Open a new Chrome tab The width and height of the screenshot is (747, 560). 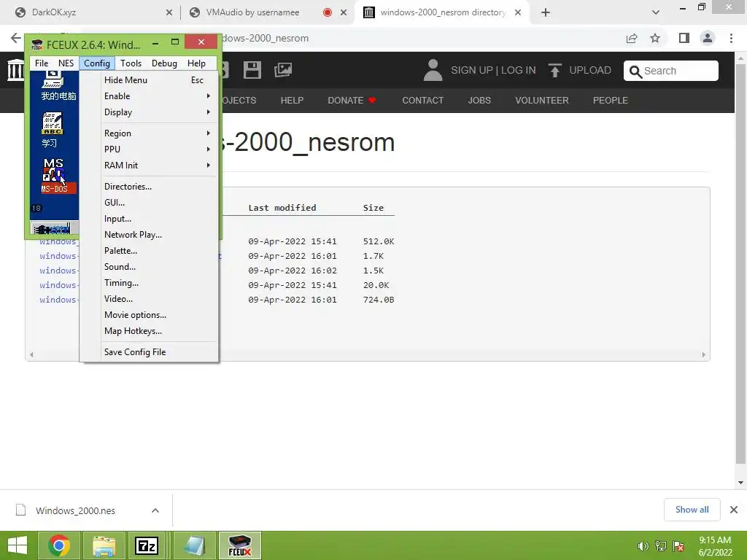(x=546, y=12)
